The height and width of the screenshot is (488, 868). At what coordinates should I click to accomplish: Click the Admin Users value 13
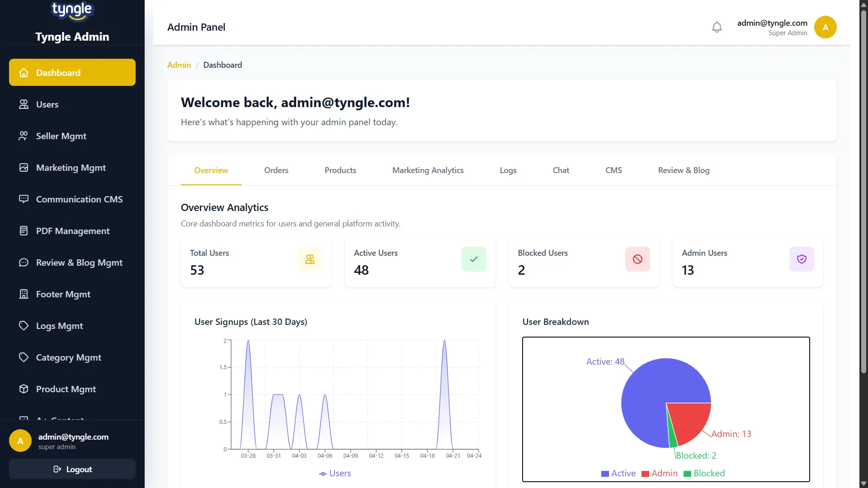[x=688, y=270]
